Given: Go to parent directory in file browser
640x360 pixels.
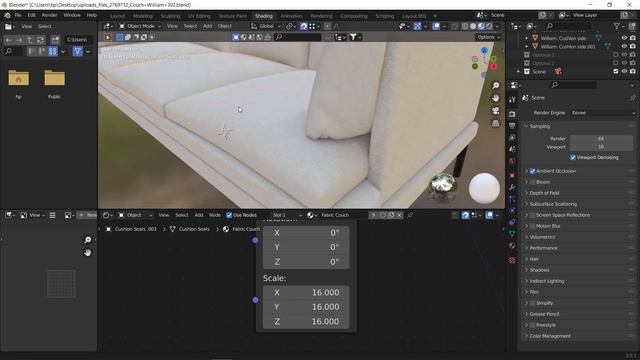Looking at the screenshot, I should [30, 40].
